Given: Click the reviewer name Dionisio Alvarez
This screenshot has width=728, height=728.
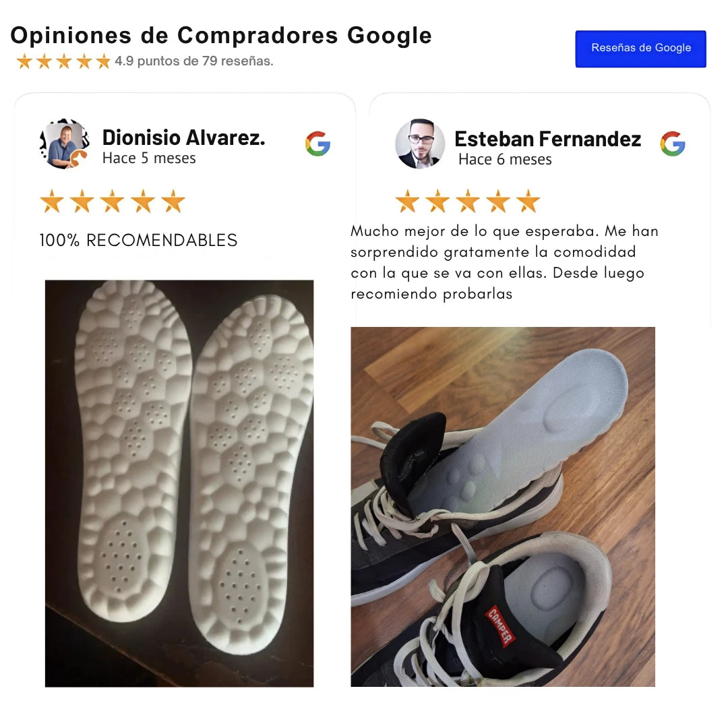Looking at the screenshot, I should click(183, 138).
